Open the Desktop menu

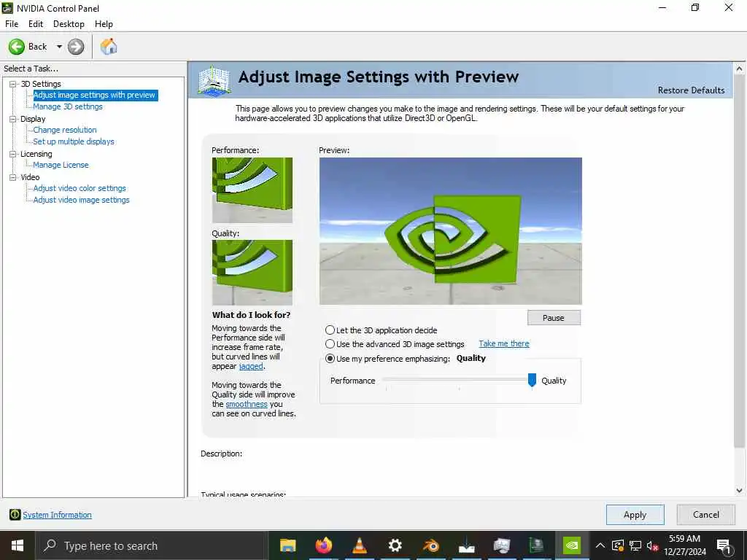click(69, 24)
